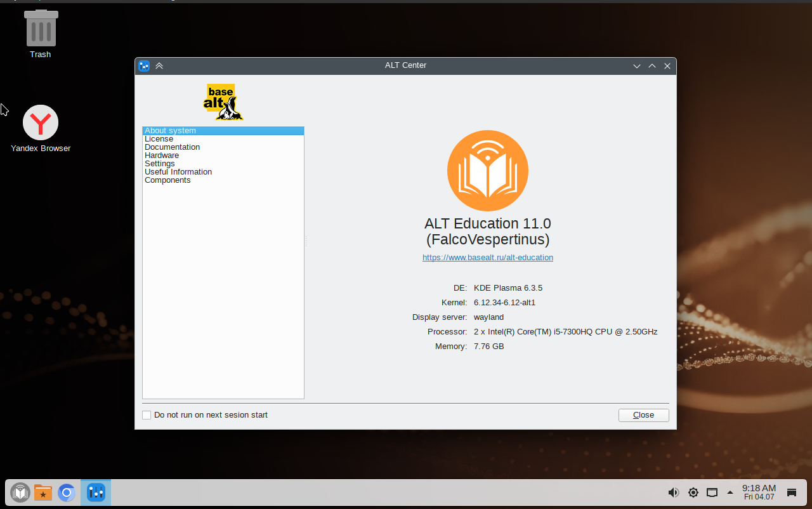Select About system in the list

point(223,131)
